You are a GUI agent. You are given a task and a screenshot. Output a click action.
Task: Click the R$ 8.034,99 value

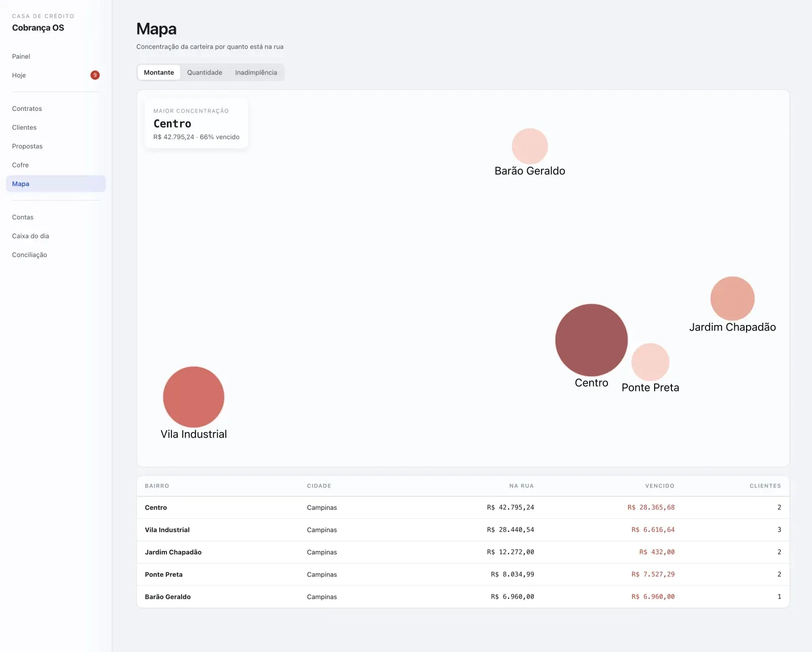coord(513,574)
